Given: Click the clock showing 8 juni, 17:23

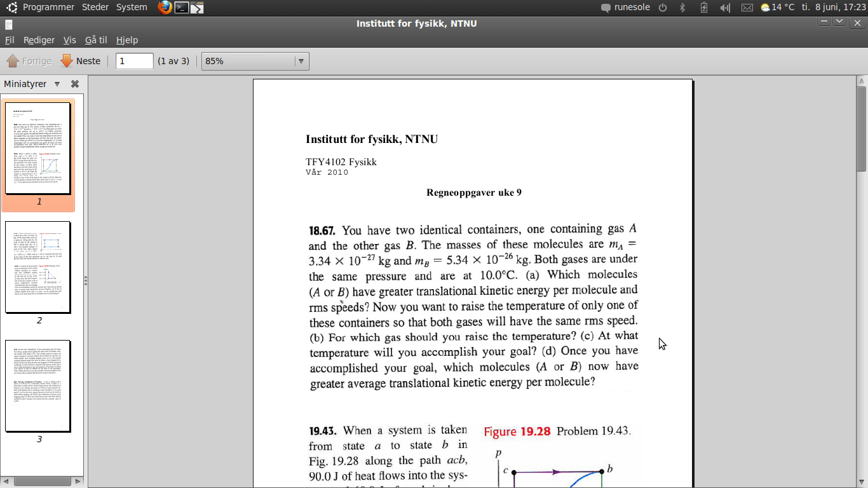Looking at the screenshot, I should coord(834,7).
